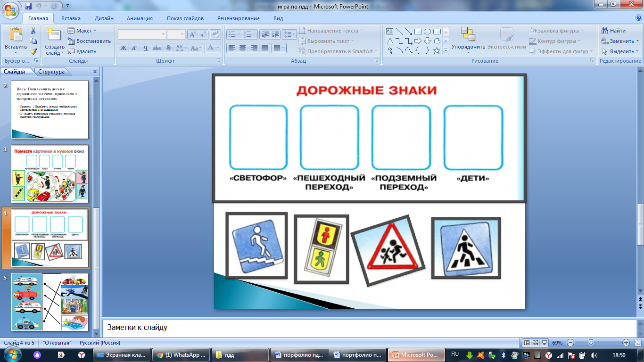This screenshot has width=644, height=362.
Task: Increase font size with the large A
Action: (x=192, y=34)
